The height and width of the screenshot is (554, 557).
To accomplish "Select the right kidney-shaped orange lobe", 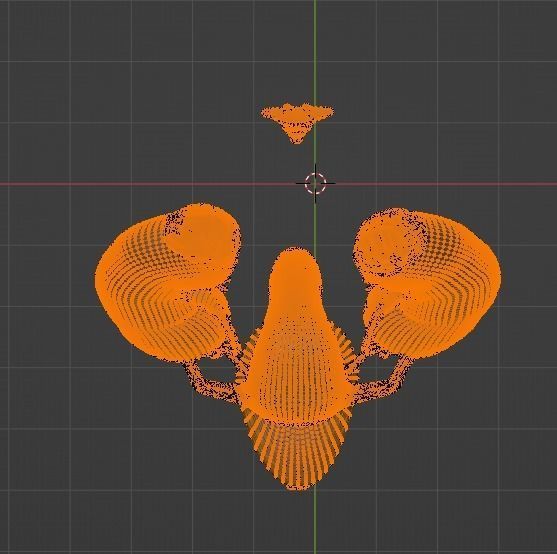I will 428,282.
